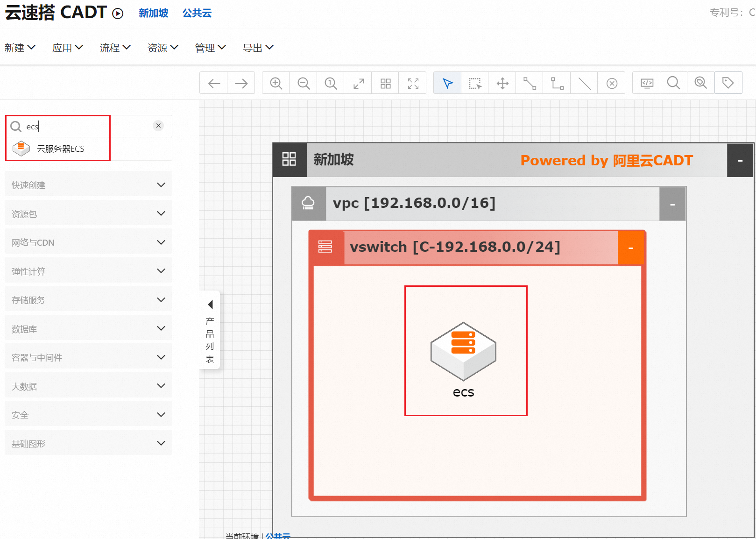Reset canvas zoom to 1:1

pyautogui.click(x=331, y=83)
